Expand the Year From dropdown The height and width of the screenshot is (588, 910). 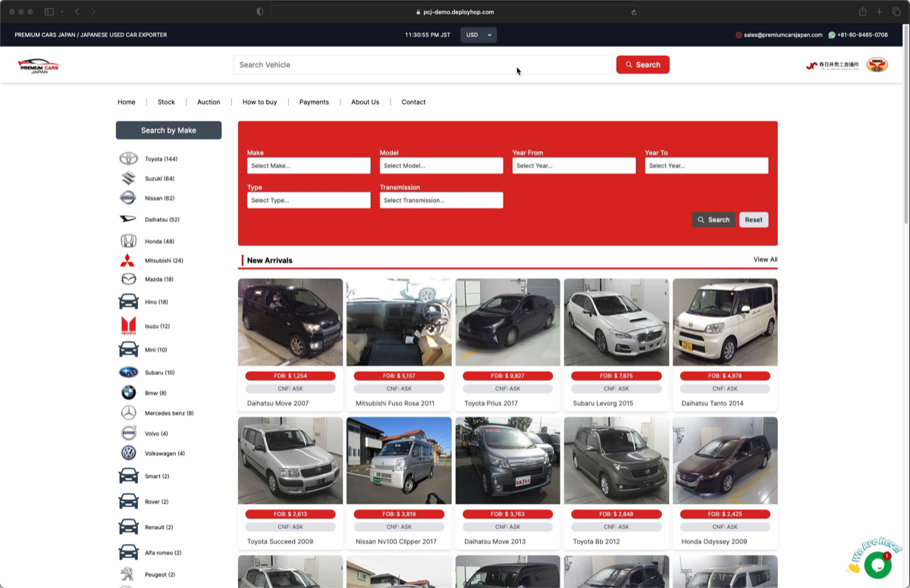pos(573,166)
